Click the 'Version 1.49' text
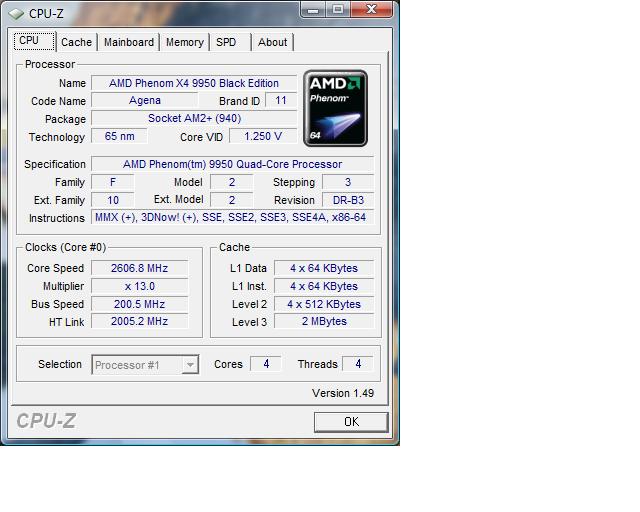This screenshot has height=512, width=640. (x=343, y=393)
